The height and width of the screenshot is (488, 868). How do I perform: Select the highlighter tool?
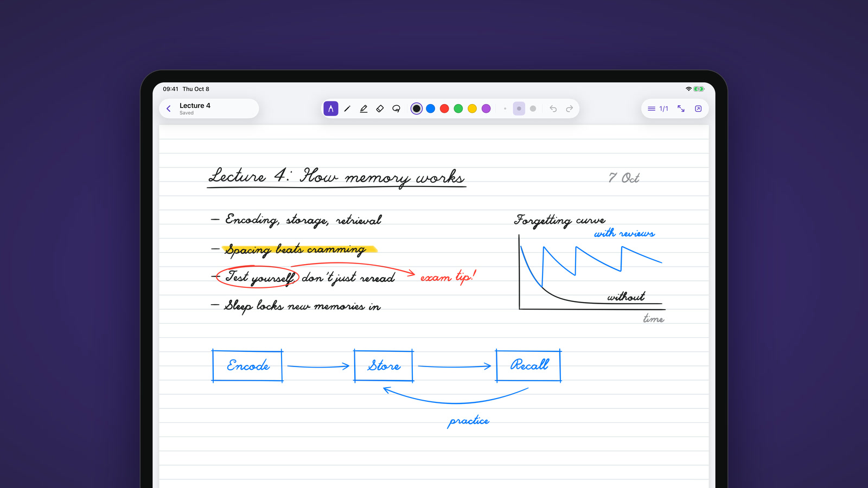(x=363, y=108)
